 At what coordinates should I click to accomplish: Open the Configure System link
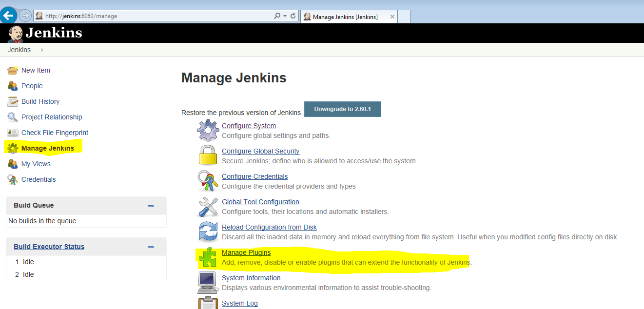coord(249,126)
